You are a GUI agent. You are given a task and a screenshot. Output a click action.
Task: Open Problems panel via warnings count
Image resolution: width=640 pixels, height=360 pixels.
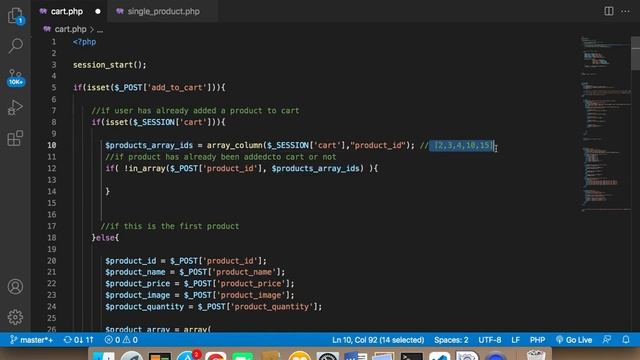[x=131, y=340]
